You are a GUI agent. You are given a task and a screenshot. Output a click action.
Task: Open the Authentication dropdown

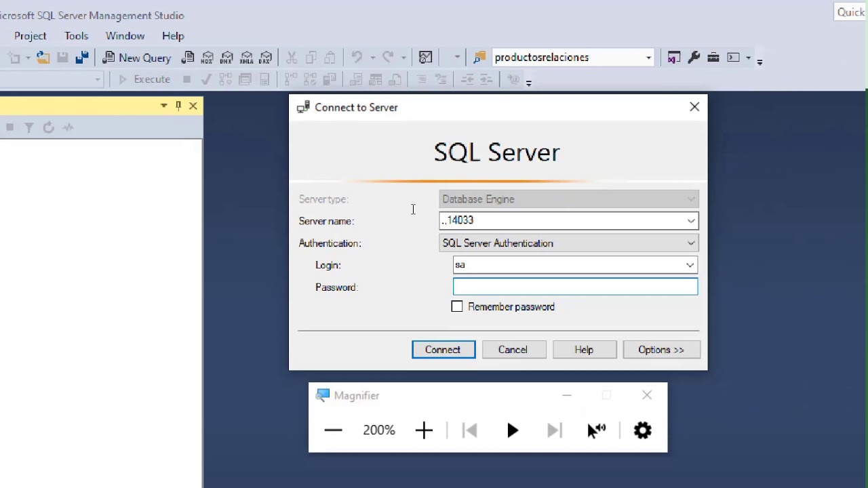click(x=691, y=243)
